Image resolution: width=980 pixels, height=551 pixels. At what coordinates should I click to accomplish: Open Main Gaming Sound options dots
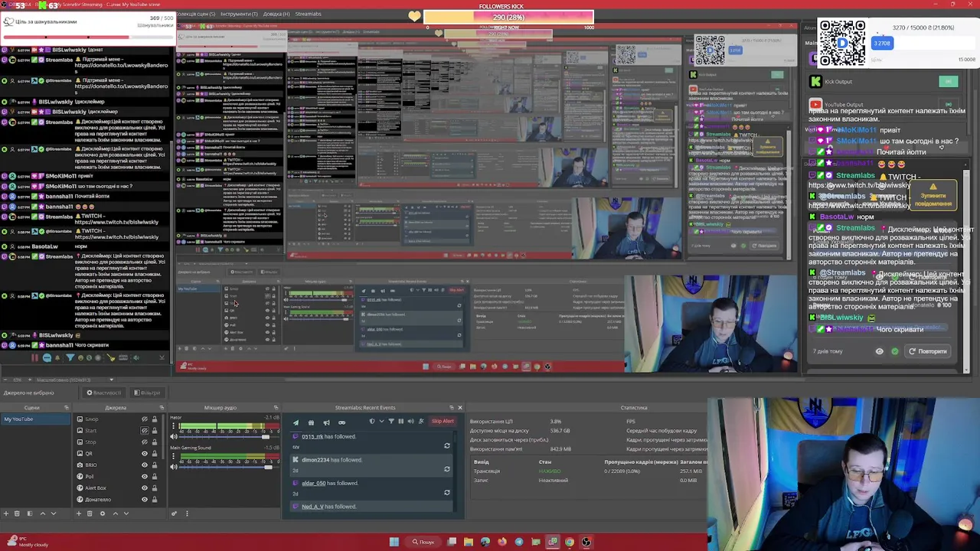173,456
